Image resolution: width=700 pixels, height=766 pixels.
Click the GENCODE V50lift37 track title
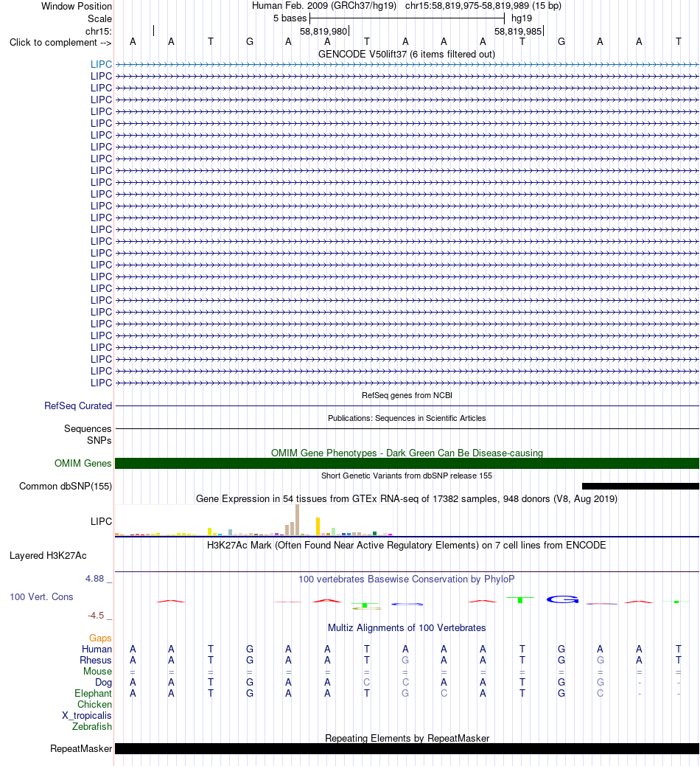(x=407, y=55)
